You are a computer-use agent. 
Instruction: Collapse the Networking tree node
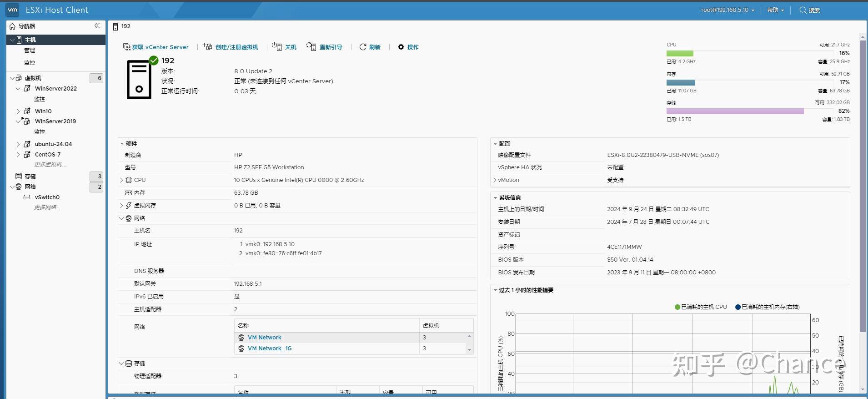pyautogui.click(x=11, y=187)
